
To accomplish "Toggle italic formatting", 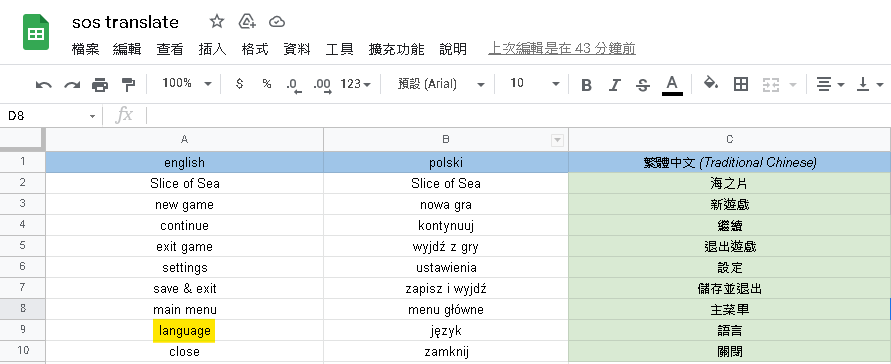I will pos(614,85).
